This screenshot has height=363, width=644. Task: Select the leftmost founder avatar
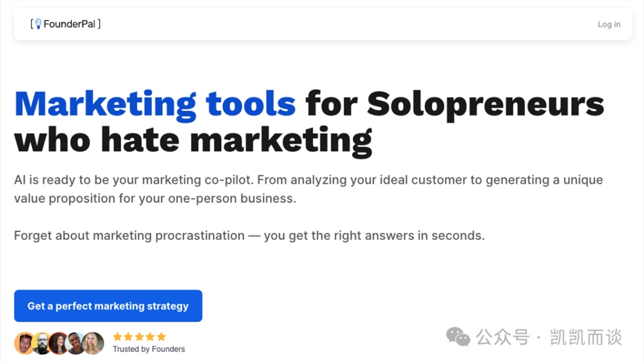point(24,343)
